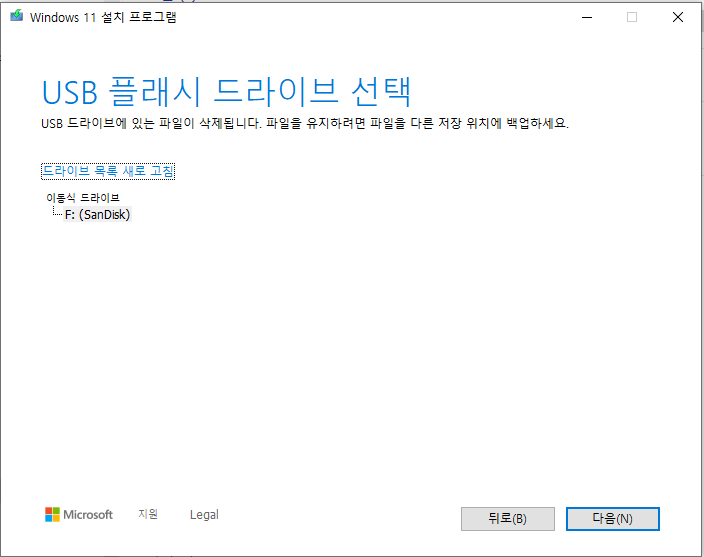Viewport: 704px width, 557px height.
Task: Go back with the 뒤로(B) button
Action: click(x=508, y=519)
